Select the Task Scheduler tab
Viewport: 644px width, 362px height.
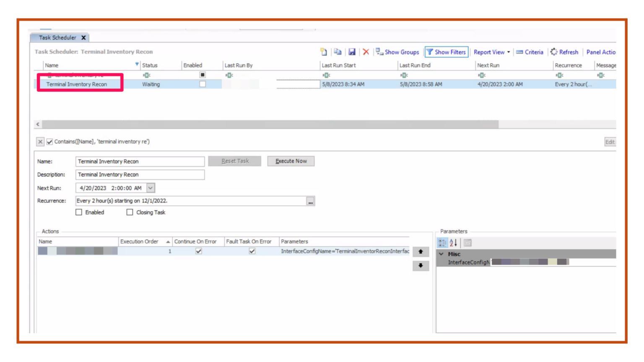tap(57, 38)
